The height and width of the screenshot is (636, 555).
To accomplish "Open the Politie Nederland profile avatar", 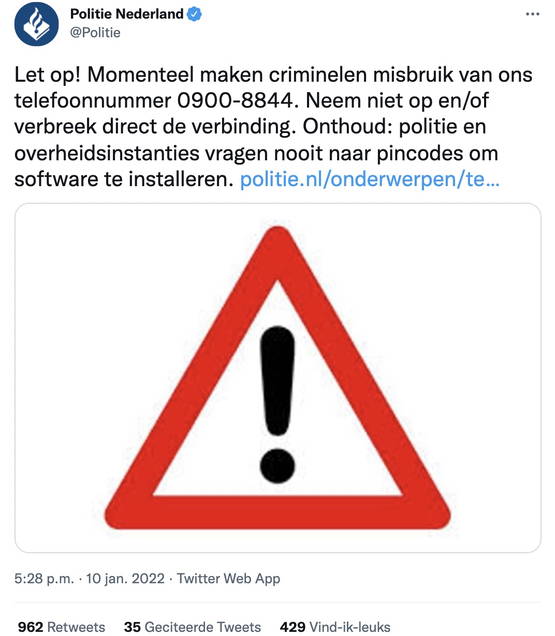I will click(37, 24).
